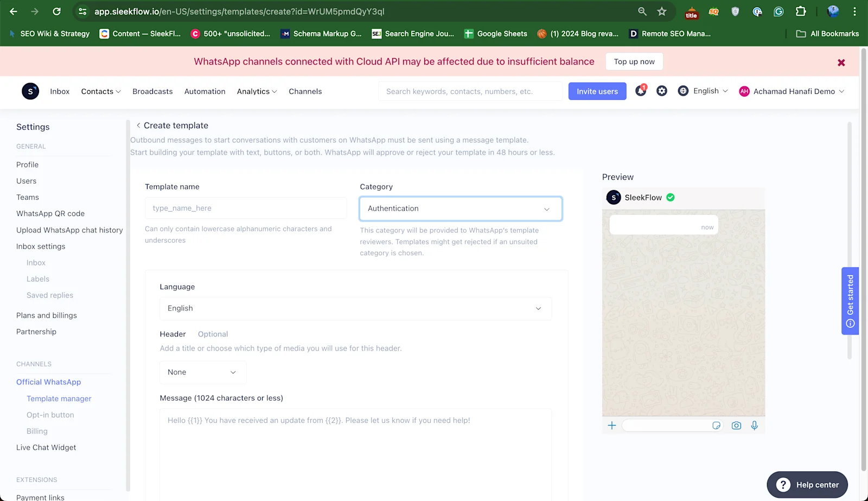868x501 pixels.
Task: Bookmark this page with the star icon
Action: 662,11
